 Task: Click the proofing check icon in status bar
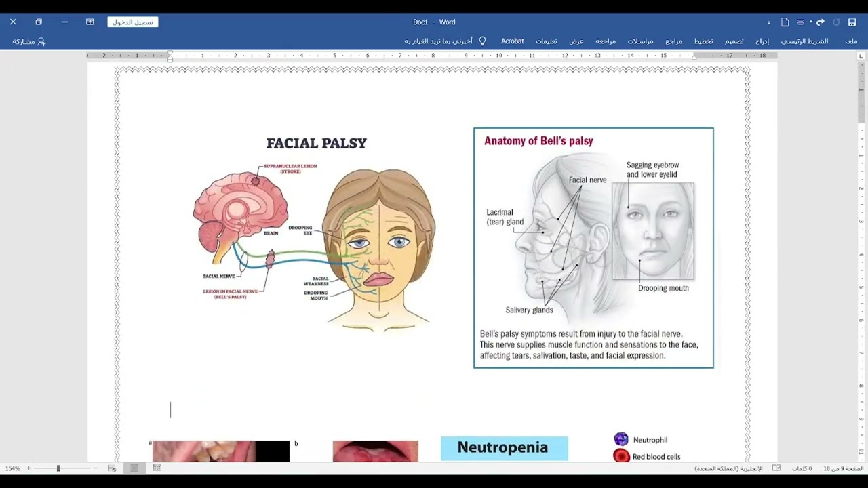[x=776, y=468]
